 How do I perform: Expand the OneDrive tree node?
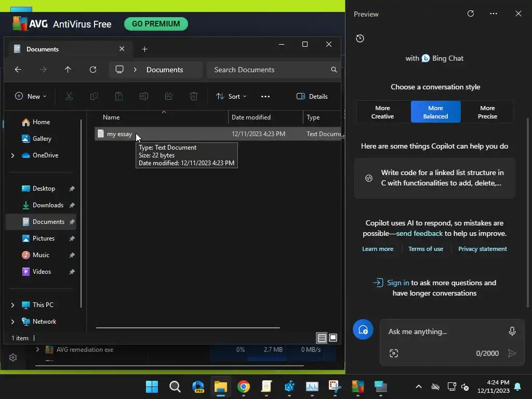[13, 155]
